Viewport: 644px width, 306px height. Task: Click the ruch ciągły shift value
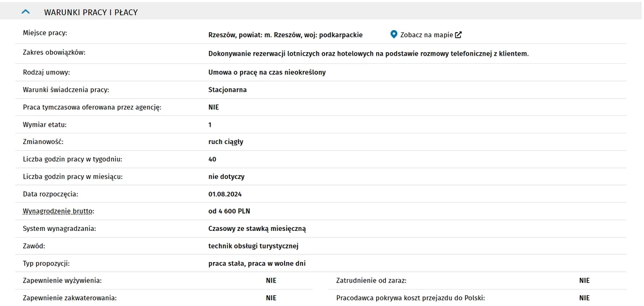coord(226,142)
